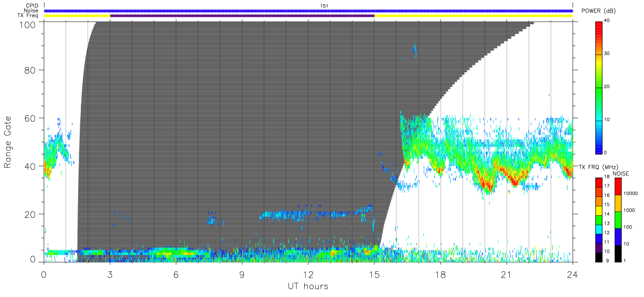This screenshot has width=644, height=297.
Task: Click the 10 tick on power colorbar
Action: [x=607, y=120]
